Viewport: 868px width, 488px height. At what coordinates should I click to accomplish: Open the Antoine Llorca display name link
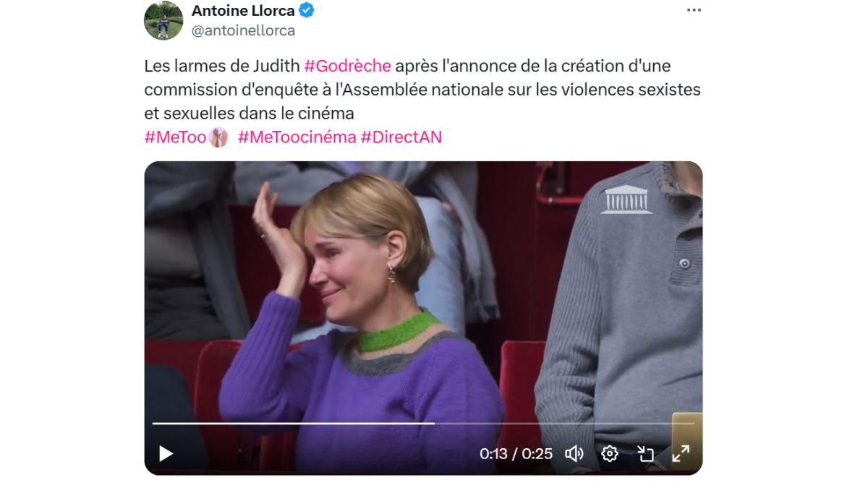click(243, 11)
